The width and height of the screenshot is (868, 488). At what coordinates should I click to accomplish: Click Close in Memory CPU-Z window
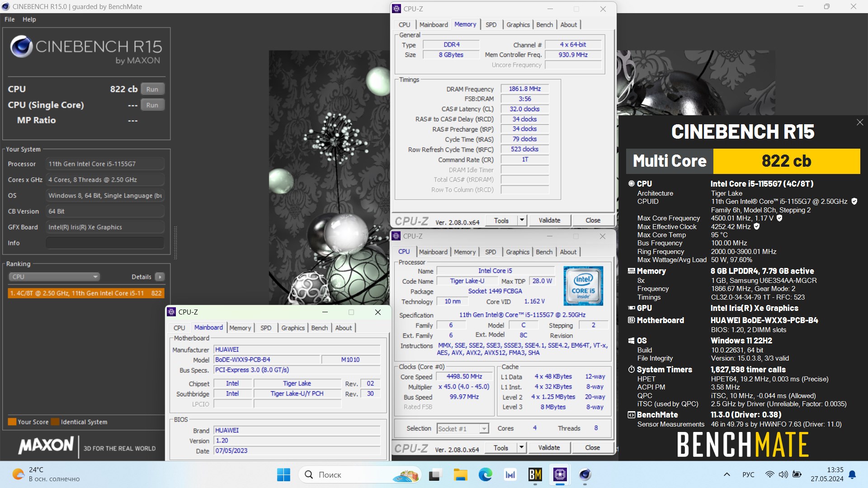pos(593,221)
